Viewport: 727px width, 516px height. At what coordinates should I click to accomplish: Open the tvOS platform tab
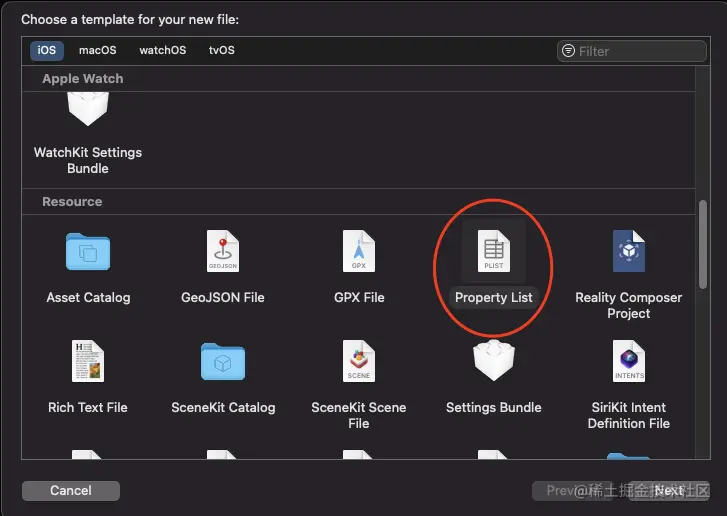point(222,50)
